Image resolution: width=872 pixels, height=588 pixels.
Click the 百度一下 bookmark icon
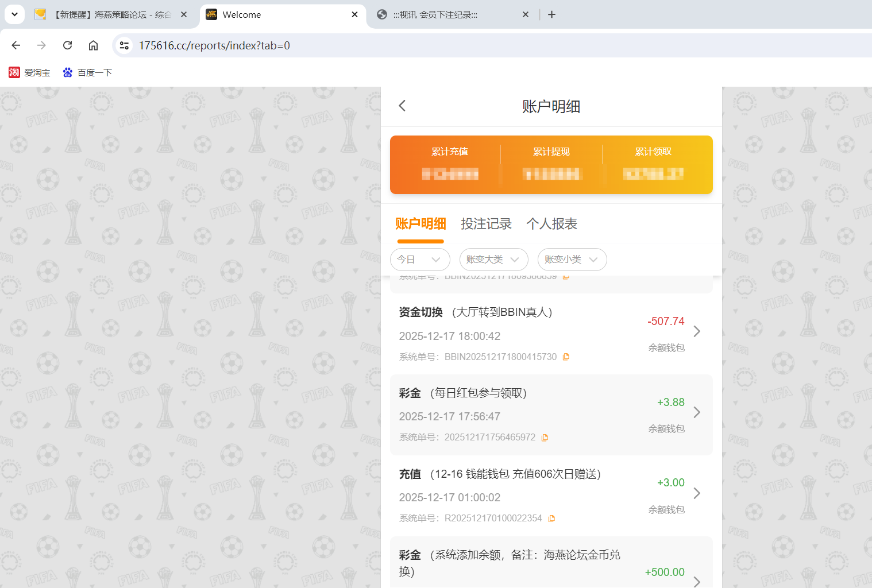click(67, 72)
